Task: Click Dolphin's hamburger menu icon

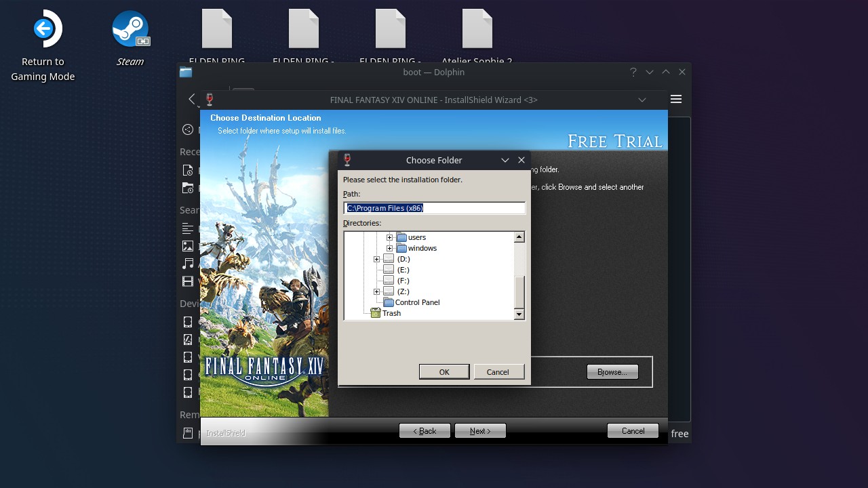Action: (675, 99)
